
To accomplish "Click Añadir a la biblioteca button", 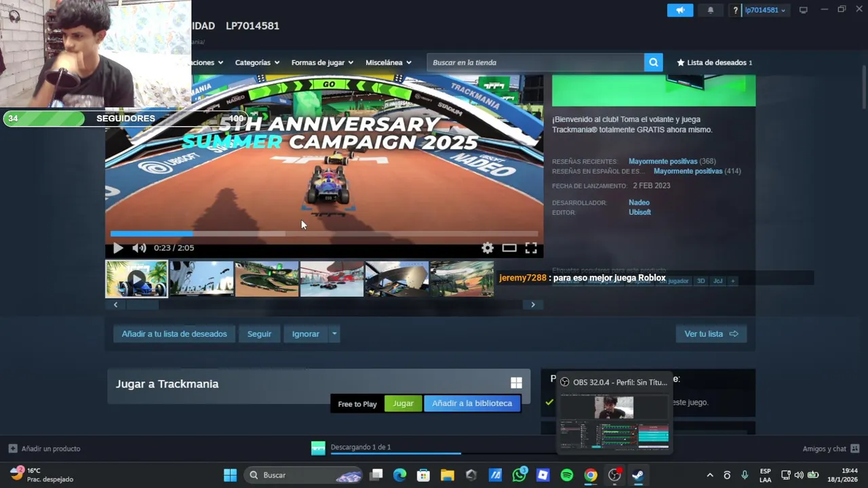I will pos(472,403).
